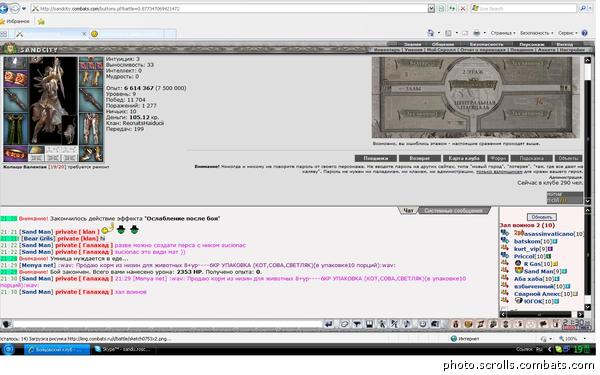Image resolution: width=600 pixels, height=375 pixels.
Task: Click player name asassinvaticano in user list
Action: tap(549, 233)
